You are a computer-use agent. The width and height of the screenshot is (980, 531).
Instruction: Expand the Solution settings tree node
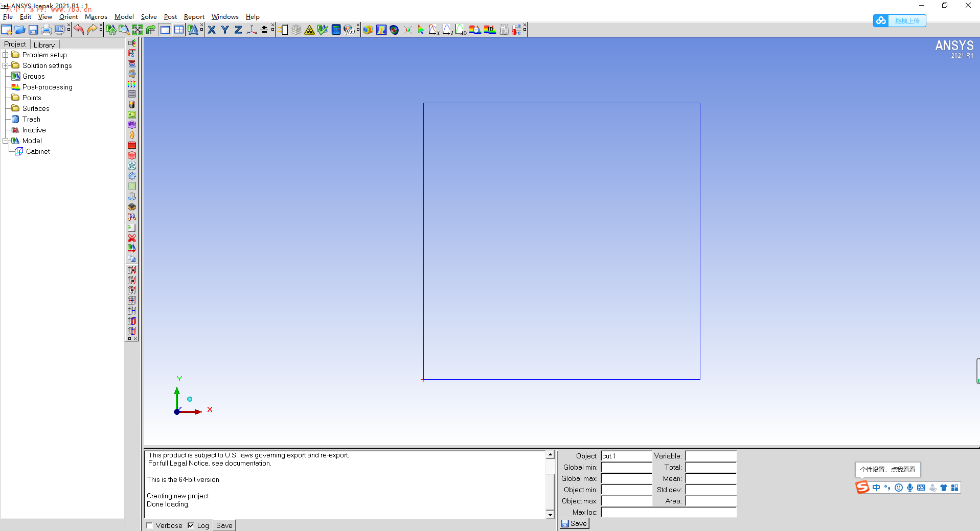pos(6,65)
